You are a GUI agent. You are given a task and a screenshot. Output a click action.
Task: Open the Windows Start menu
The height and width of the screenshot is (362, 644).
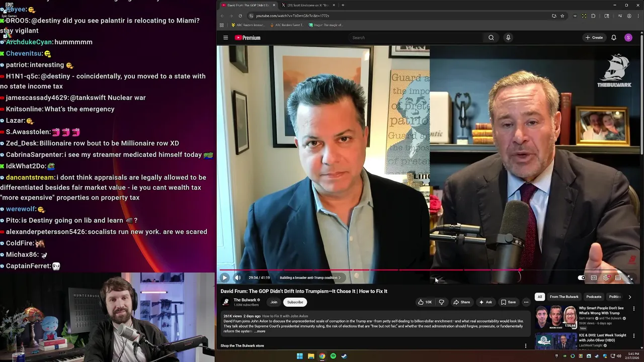pyautogui.click(x=299, y=356)
